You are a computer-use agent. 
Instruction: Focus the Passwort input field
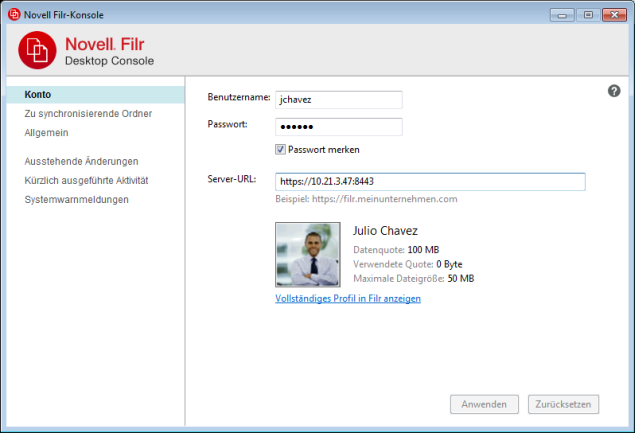pos(339,127)
